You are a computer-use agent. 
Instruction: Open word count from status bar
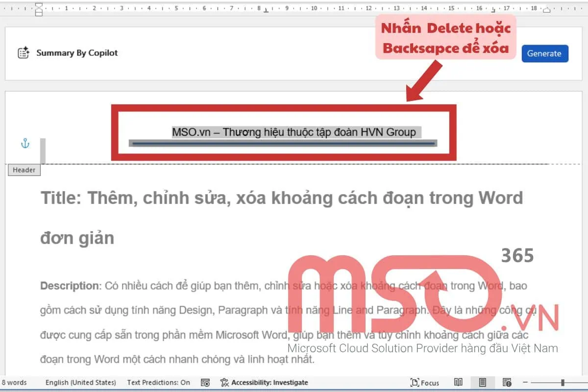point(14,383)
